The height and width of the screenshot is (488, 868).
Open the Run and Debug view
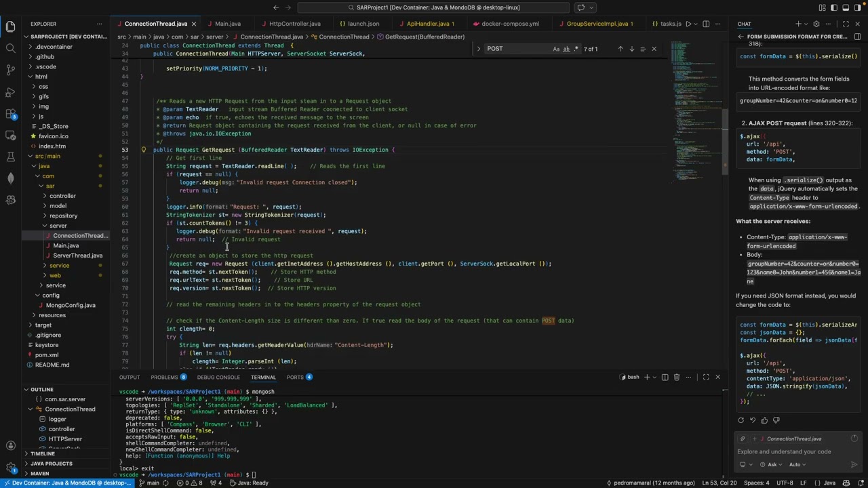10,91
